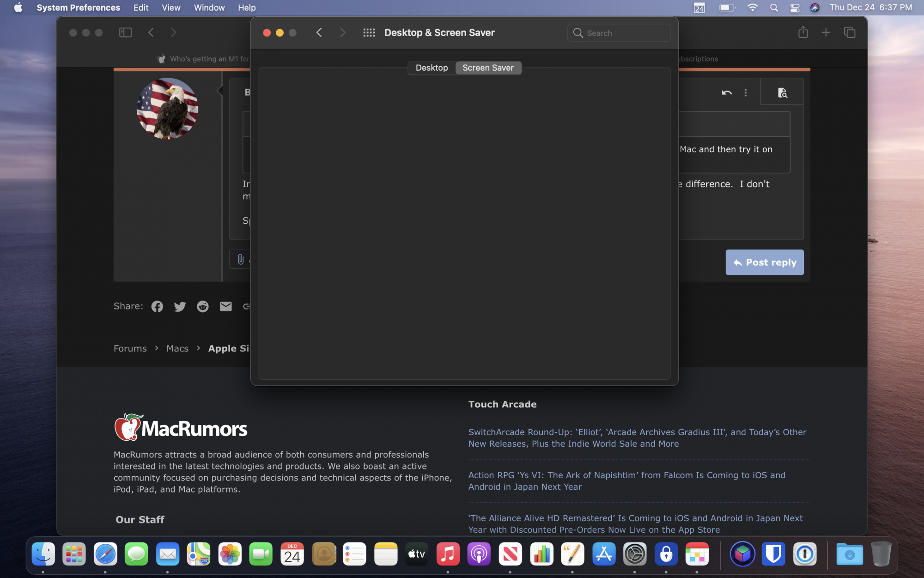The height and width of the screenshot is (578, 924).
Task: Open the Apple menu
Action: (18, 7)
